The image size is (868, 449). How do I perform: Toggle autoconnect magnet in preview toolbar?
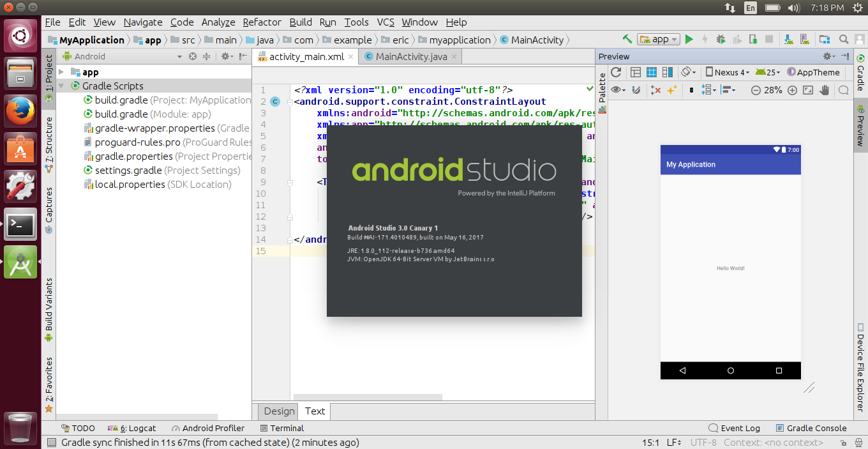pyautogui.click(x=636, y=90)
